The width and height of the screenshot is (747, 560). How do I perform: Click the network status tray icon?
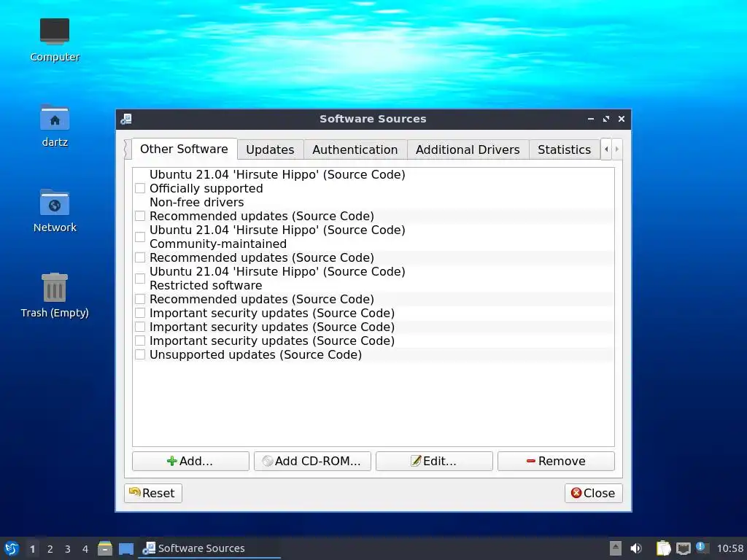tap(683, 548)
